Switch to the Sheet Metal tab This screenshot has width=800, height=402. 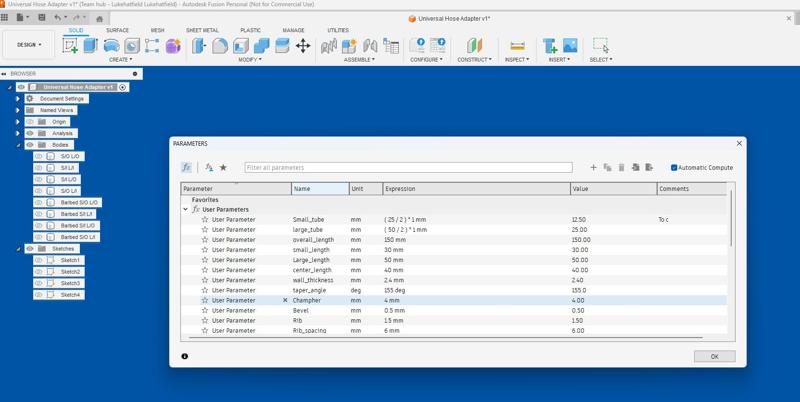(202, 30)
